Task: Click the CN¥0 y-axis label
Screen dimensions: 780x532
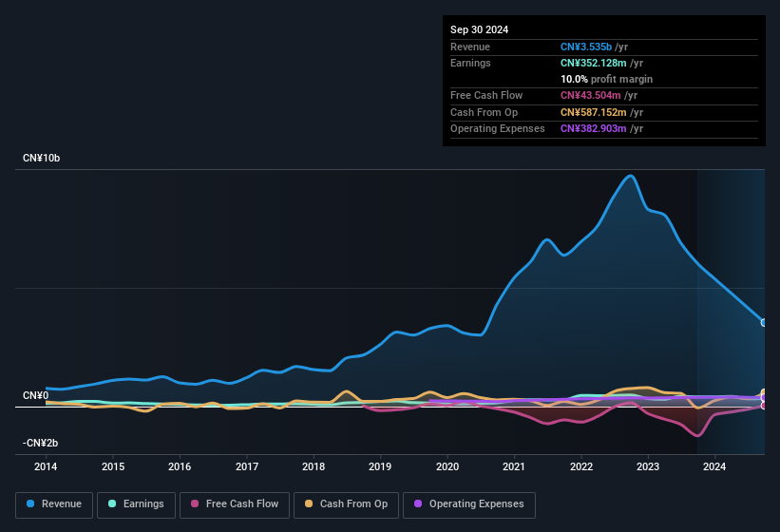Action: click(x=35, y=396)
